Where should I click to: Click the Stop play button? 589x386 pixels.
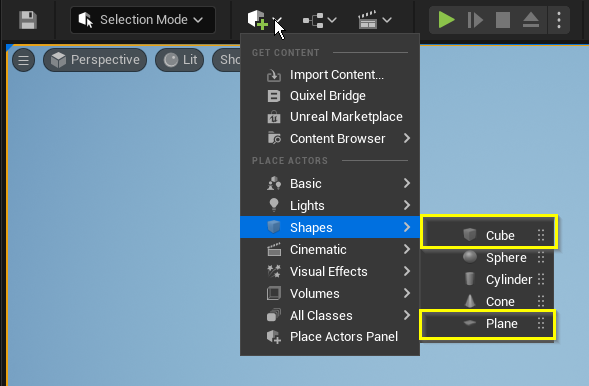point(503,20)
